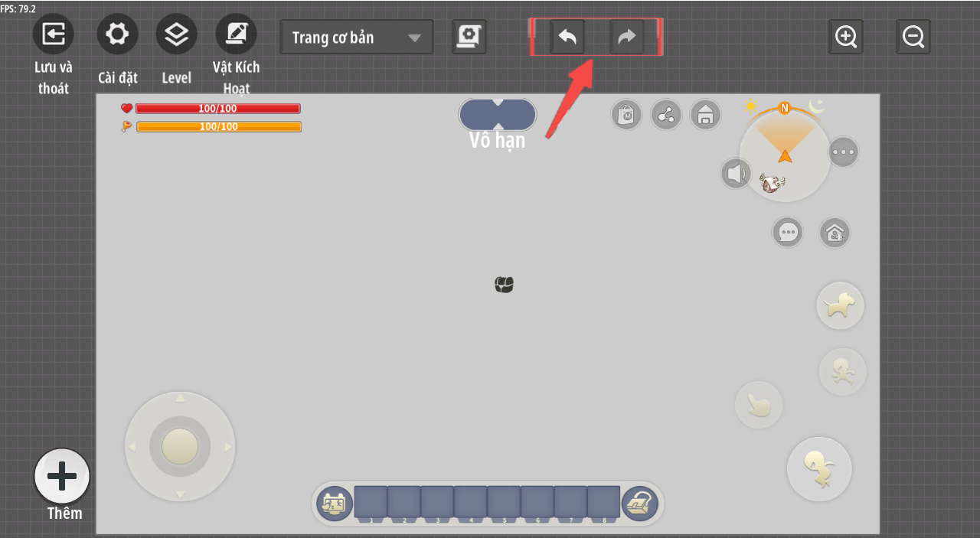Click the jump action button

pyautogui.click(x=819, y=469)
